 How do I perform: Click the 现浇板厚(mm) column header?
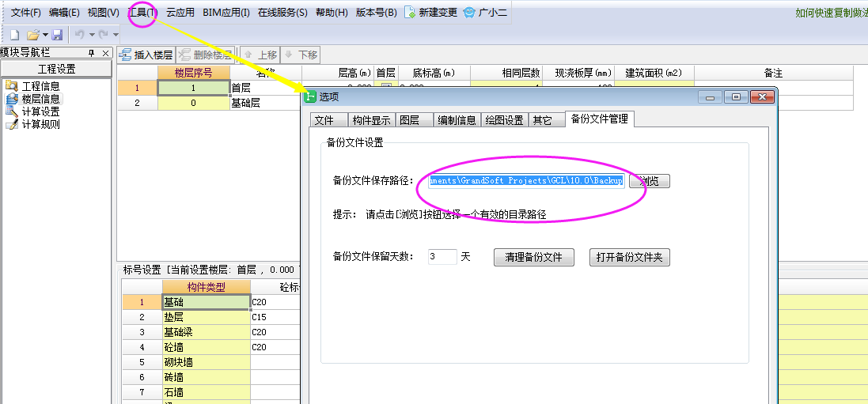(578, 73)
